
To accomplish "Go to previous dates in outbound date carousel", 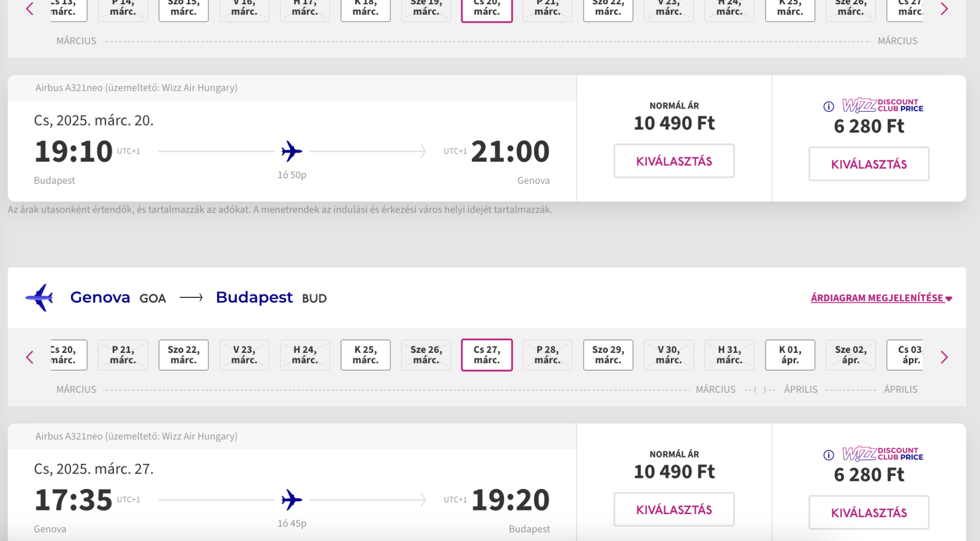I will [29, 9].
